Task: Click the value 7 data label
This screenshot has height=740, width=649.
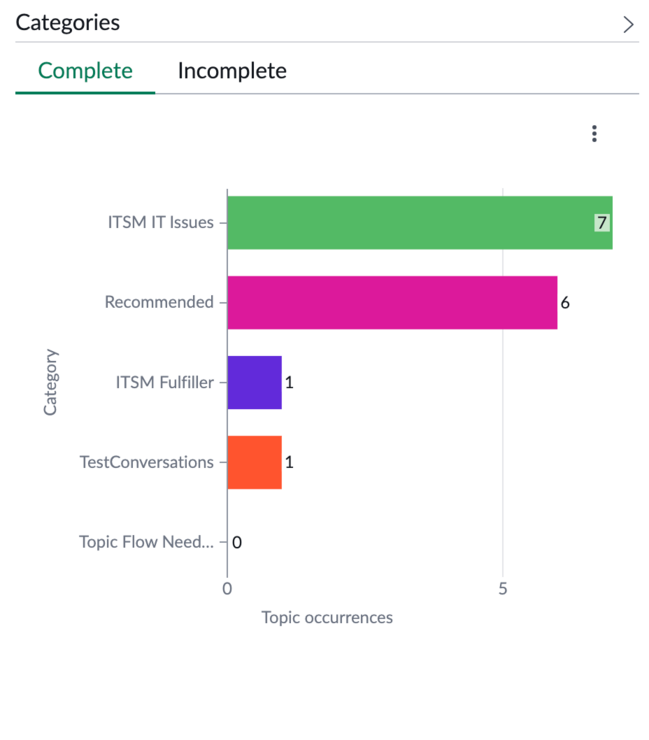Action: click(602, 223)
